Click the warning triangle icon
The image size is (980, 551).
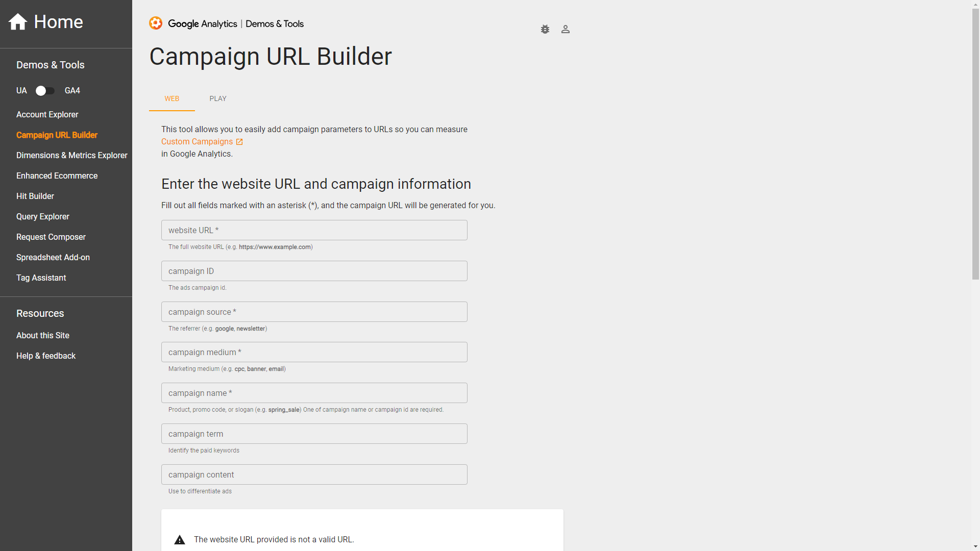click(x=180, y=540)
